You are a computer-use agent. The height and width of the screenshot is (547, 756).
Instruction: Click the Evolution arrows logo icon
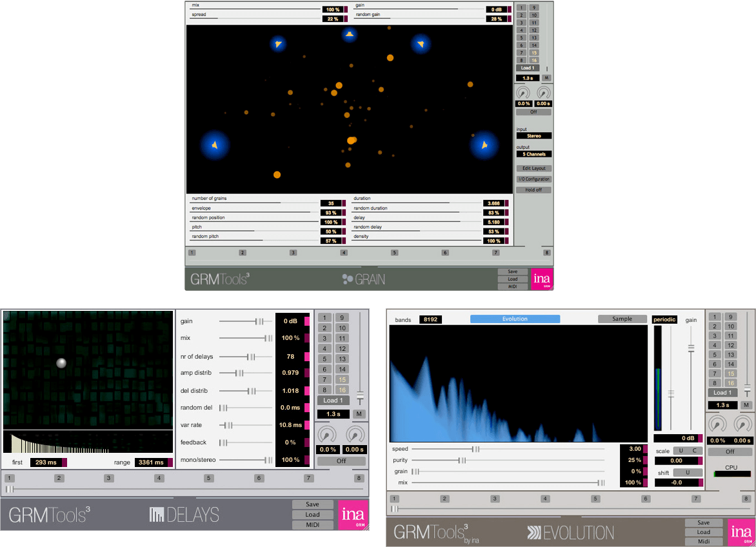(x=534, y=533)
